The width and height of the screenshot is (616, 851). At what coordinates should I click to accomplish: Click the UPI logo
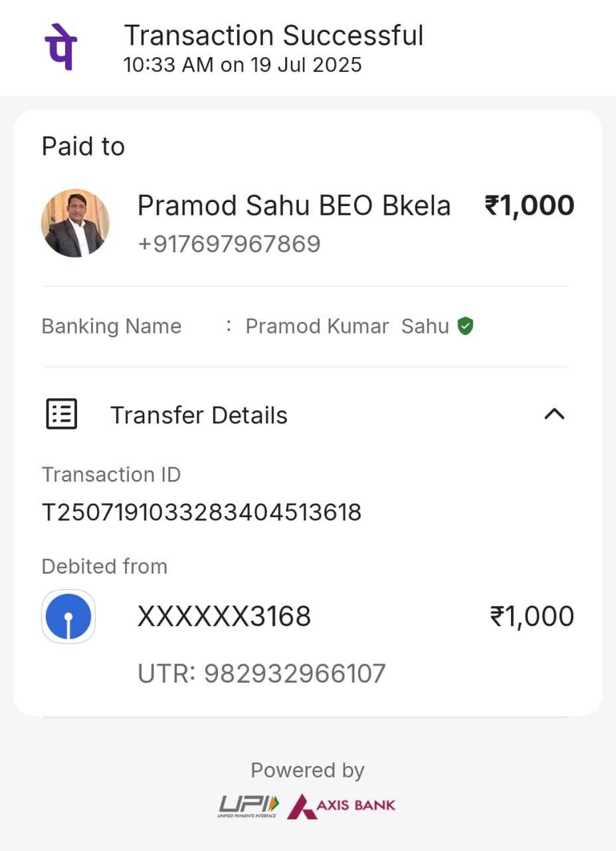[x=249, y=806]
